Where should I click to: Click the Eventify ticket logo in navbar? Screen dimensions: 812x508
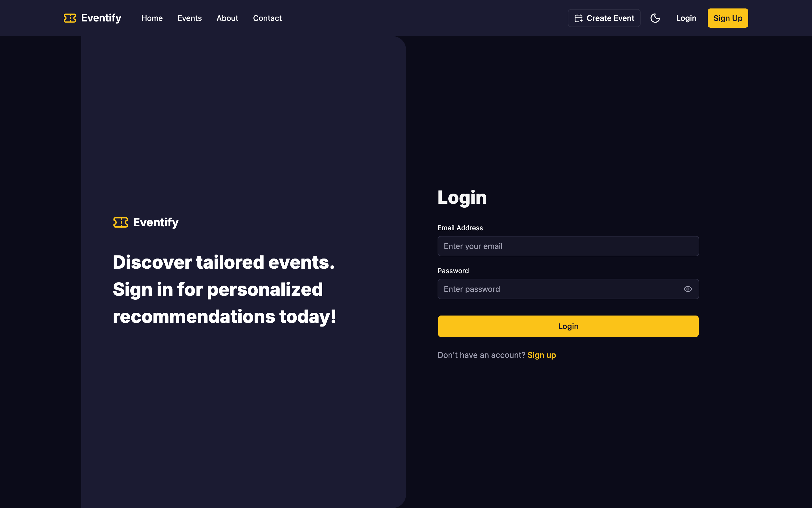[70, 18]
